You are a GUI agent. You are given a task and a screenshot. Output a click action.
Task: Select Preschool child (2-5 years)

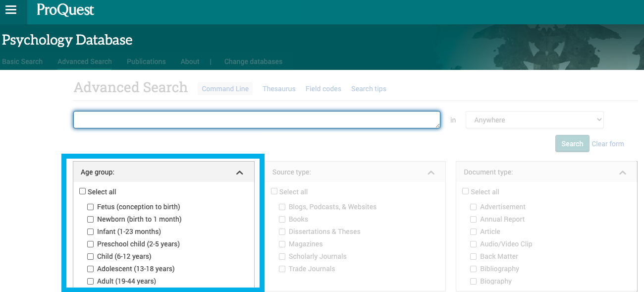point(90,244)
